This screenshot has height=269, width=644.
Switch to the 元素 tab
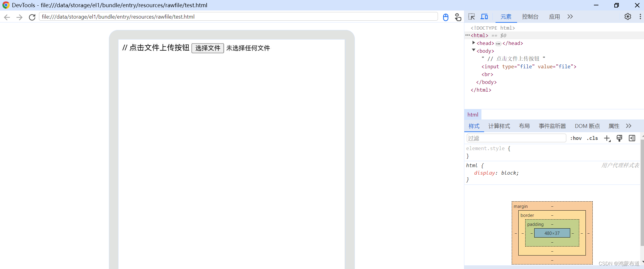(506, 17)
